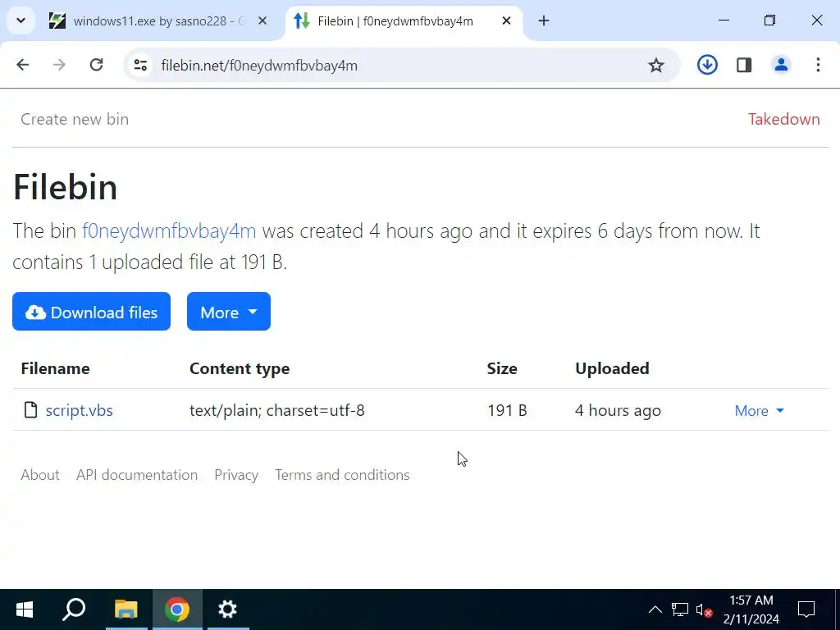Click the text/plain; charset=utf-8 cell
Screen dimensions: 840x630
(x=277, y=410)
